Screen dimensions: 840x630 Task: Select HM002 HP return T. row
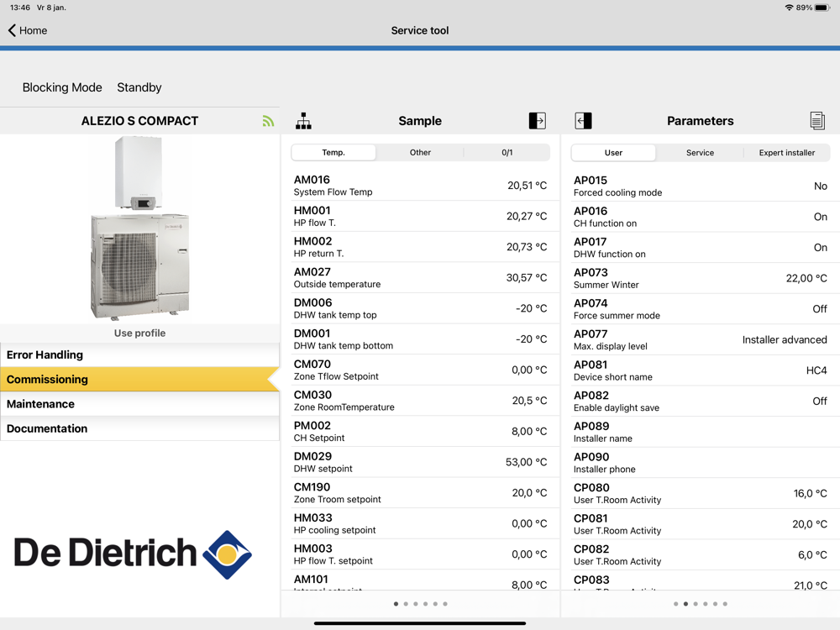pyautogui.click(x=421, y=246)
